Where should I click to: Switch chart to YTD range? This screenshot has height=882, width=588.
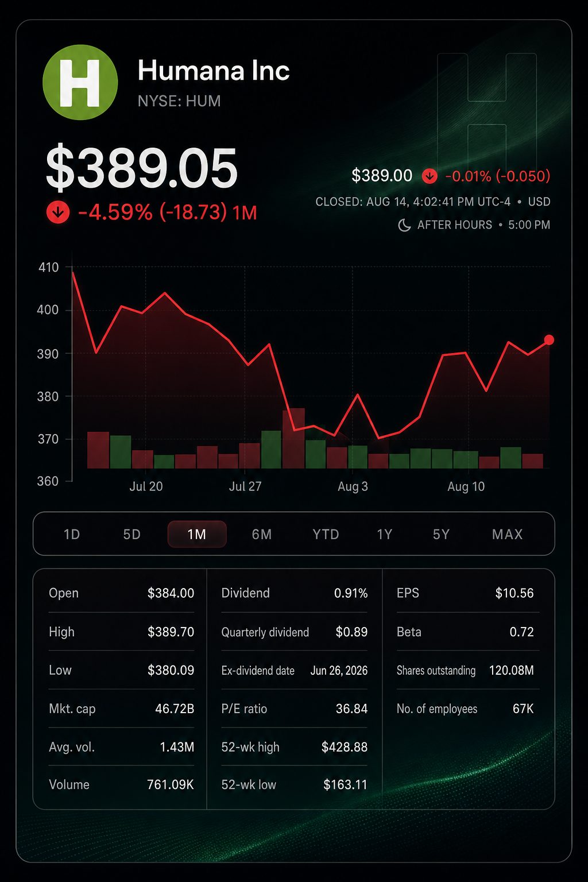[x=326, y=535]
